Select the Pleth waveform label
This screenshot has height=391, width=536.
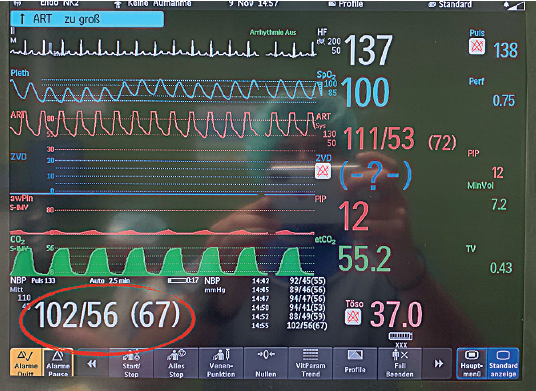(20, 73)
